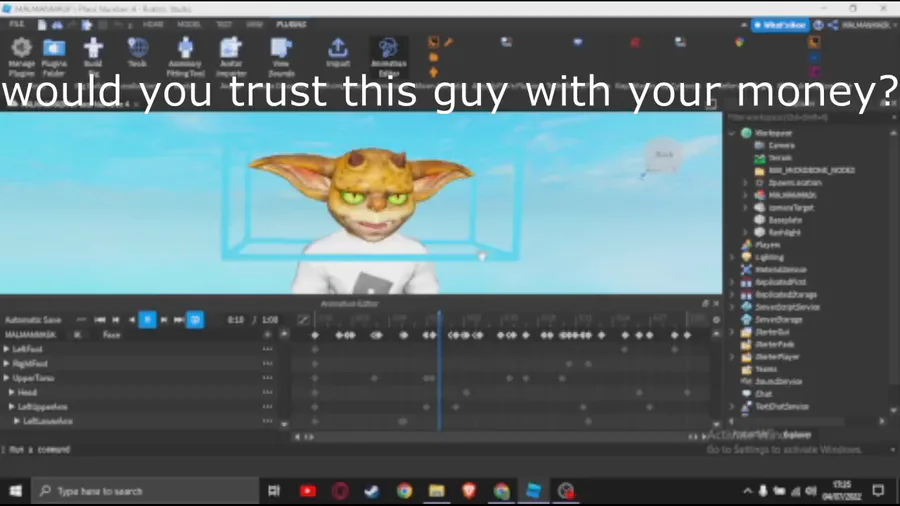
Task: Jump to the first frame of animation
Action: (99, 320)
